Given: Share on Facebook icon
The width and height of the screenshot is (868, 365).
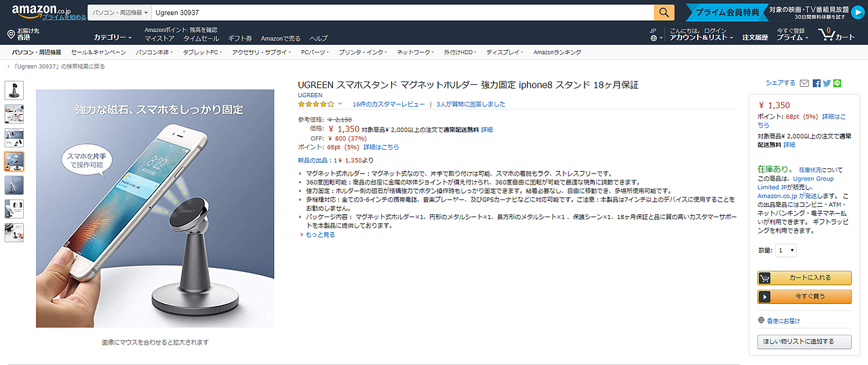Looking at the screenshot, I should pyautogui.click(x=816, y=83).
